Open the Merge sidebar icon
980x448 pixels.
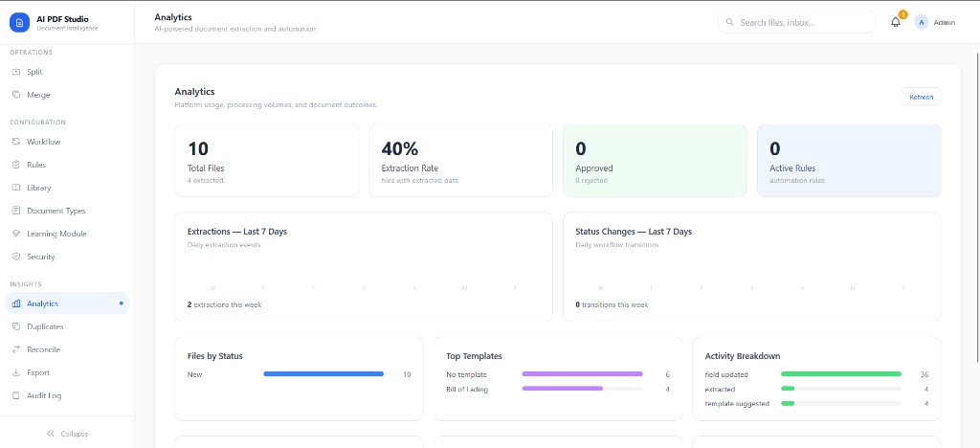pyautogui.click(x=16, y=95)
